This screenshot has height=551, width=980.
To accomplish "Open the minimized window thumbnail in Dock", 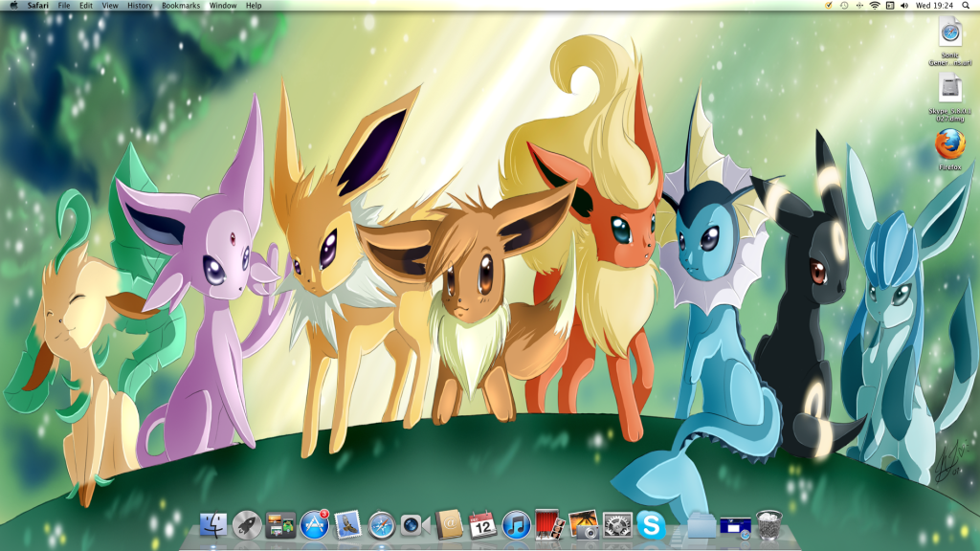I will tap(735, 527).
